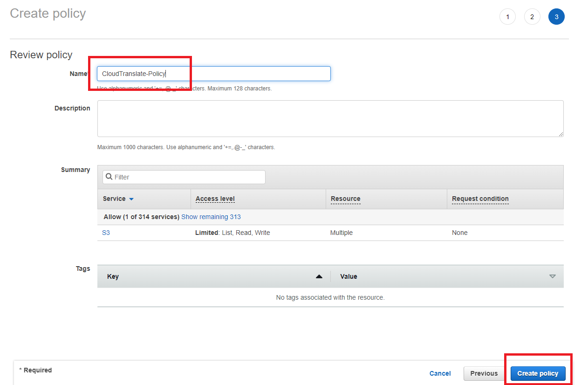Click the blue sort arrow beside Service
588x385 pixels.
131,199
